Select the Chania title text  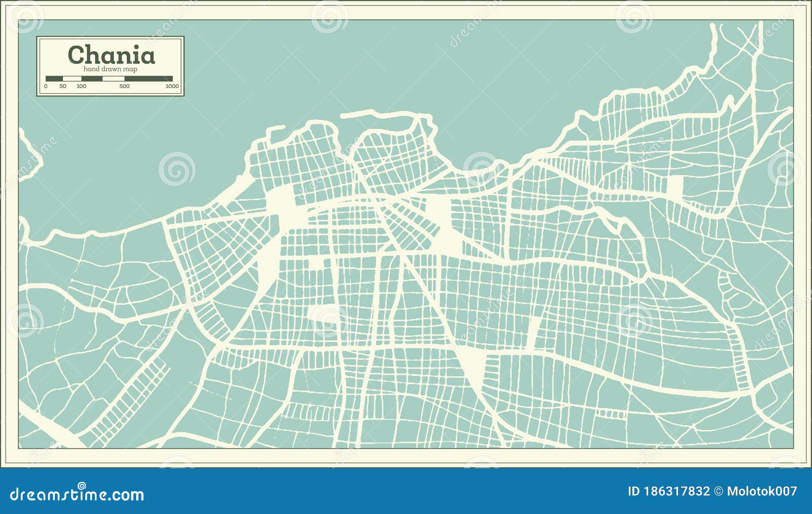(113, 55)
